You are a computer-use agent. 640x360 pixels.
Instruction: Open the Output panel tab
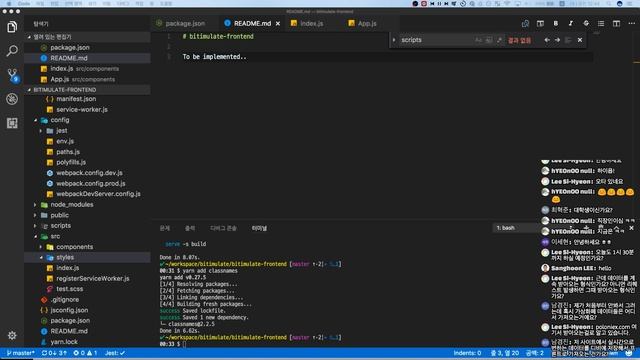(190, 228)
